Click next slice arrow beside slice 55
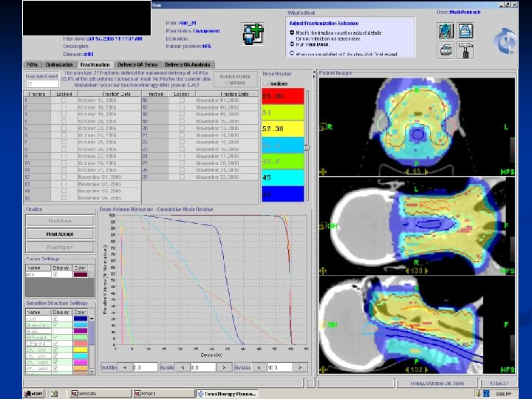Image resolution: width=532 pixels, height=399 pixels. pyautogui.click(x=426, y=171)
